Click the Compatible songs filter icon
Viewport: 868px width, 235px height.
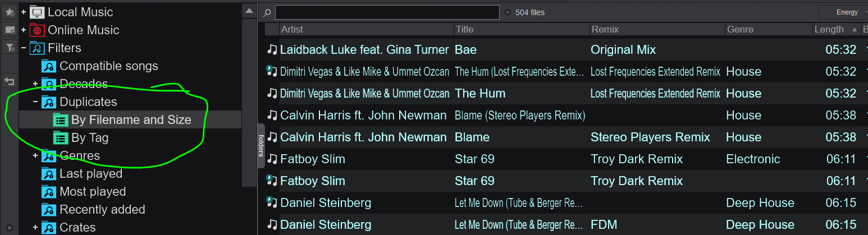coord(48,66)
